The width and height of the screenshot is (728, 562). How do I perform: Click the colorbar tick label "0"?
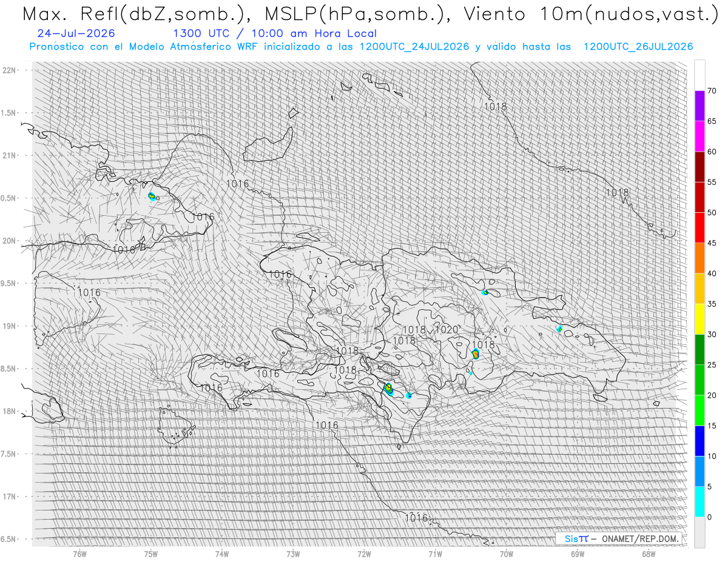tap(710, 517)
